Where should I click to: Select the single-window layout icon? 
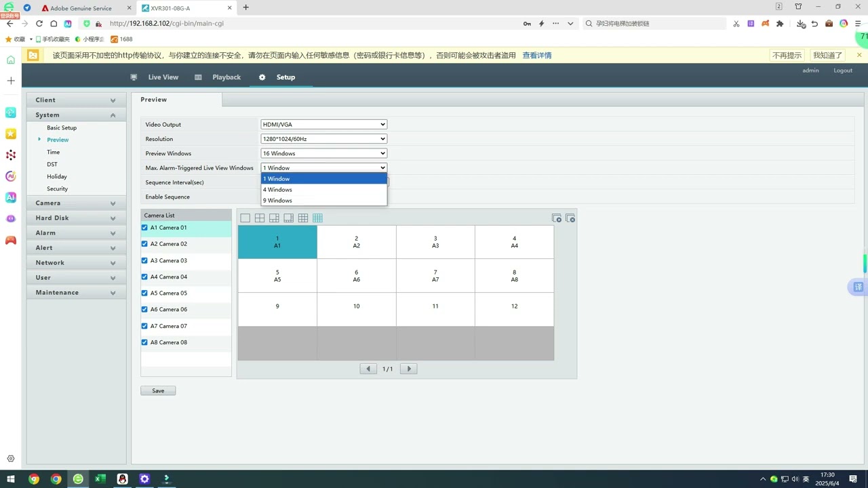245,218
